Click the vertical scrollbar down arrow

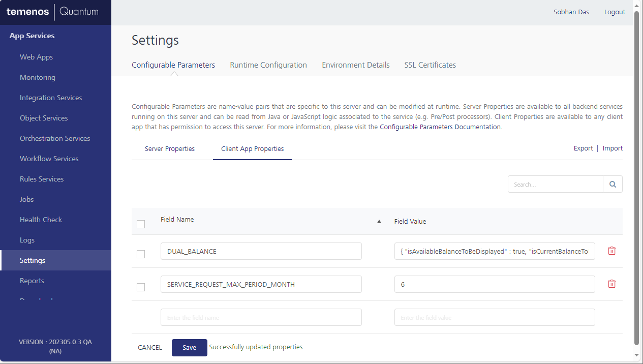[x=636, y=354]
